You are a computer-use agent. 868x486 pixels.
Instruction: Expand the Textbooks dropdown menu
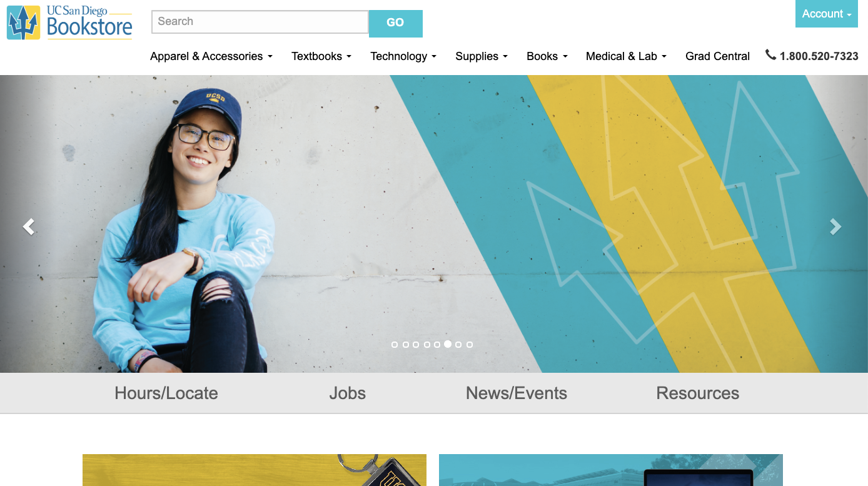pyautogui.click(x=321, y=56)
